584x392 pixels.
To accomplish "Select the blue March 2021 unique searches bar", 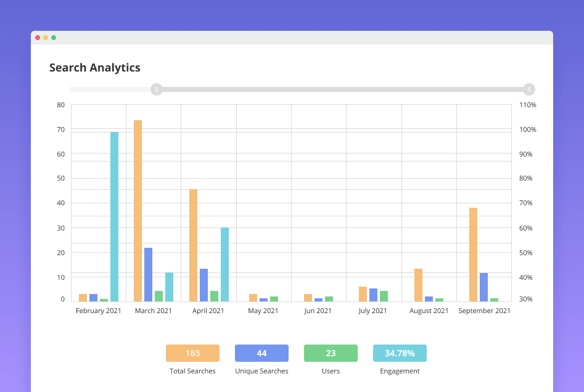I will (149, 274).
